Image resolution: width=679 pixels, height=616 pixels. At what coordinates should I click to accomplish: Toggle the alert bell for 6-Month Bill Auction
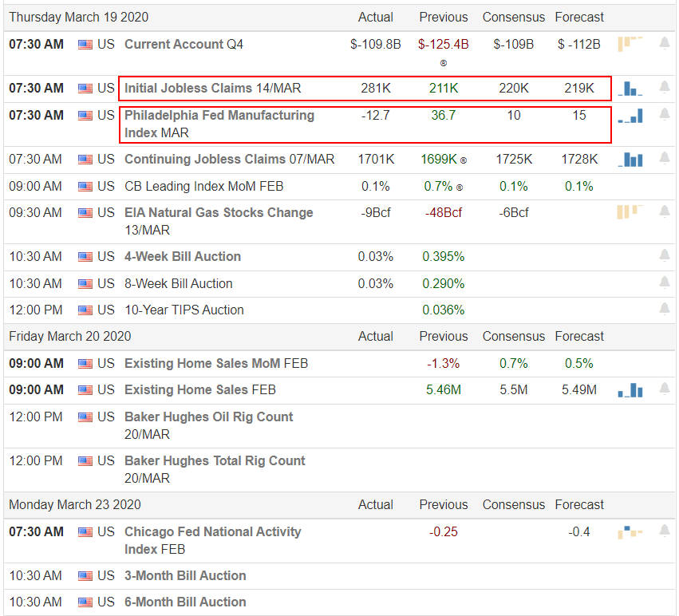[x=665, y=602]
